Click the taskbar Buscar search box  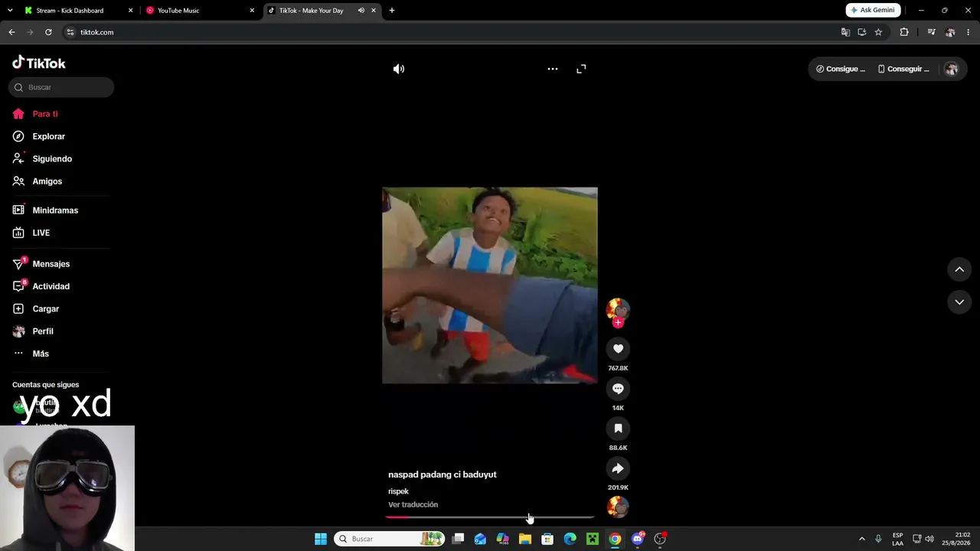[390, 539]
